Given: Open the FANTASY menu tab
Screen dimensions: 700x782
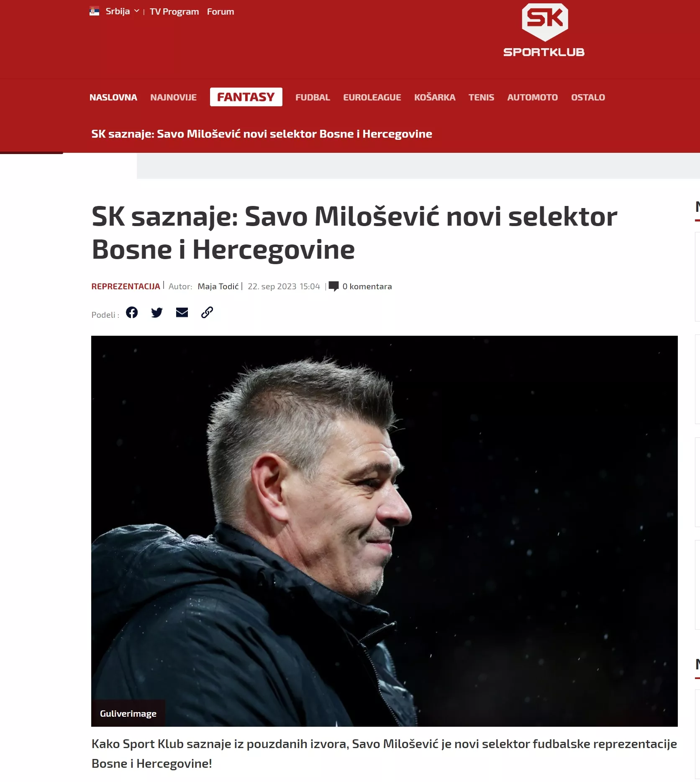Looking at the screenshot, I should point(246,97).
